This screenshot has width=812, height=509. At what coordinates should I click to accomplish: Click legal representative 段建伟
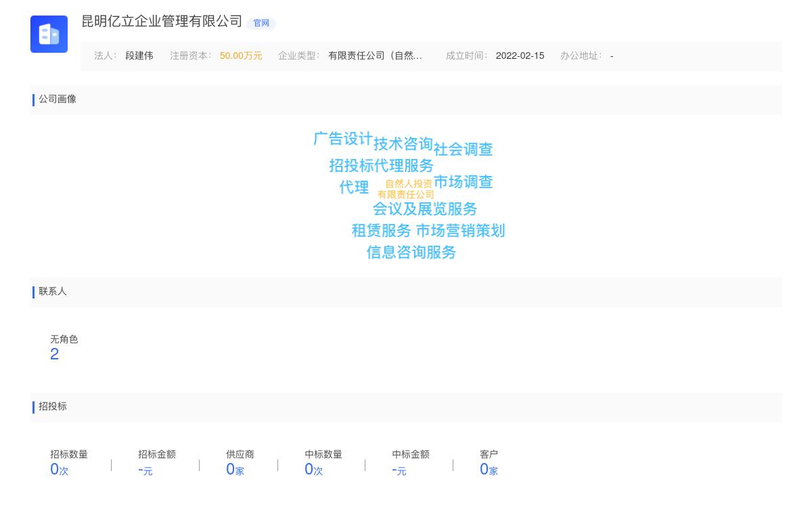tap(139, 56)
